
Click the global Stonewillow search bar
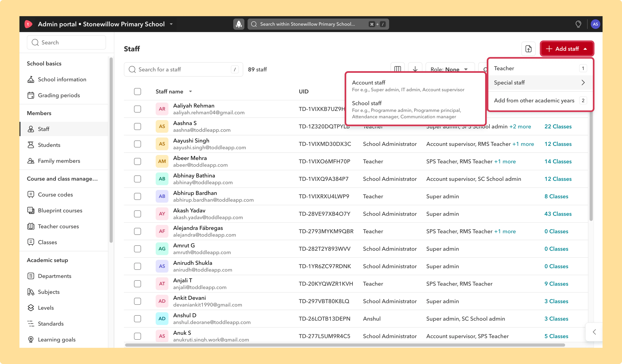[x=318, y=24]
